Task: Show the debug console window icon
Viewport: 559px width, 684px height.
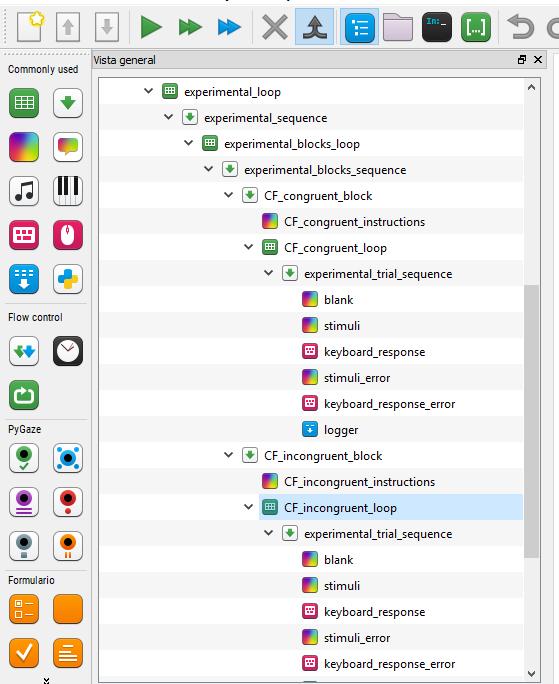Action: tap(437, 27)
